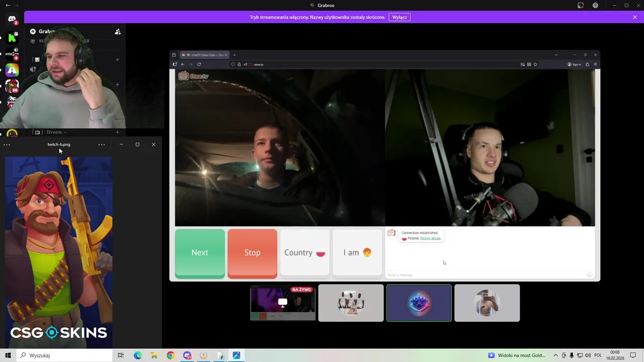Click the stranger's webcam video on OmeTV
644x362 pixels.
click(x=280, y=148)
